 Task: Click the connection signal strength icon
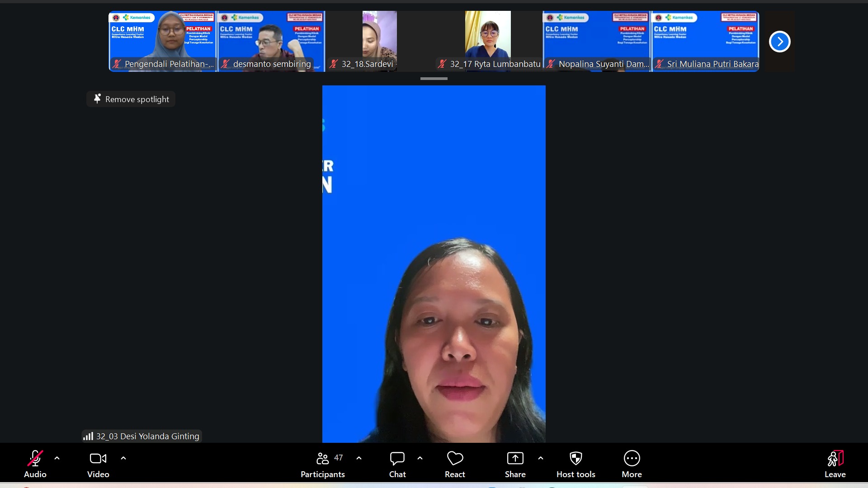tap(88, 436)
